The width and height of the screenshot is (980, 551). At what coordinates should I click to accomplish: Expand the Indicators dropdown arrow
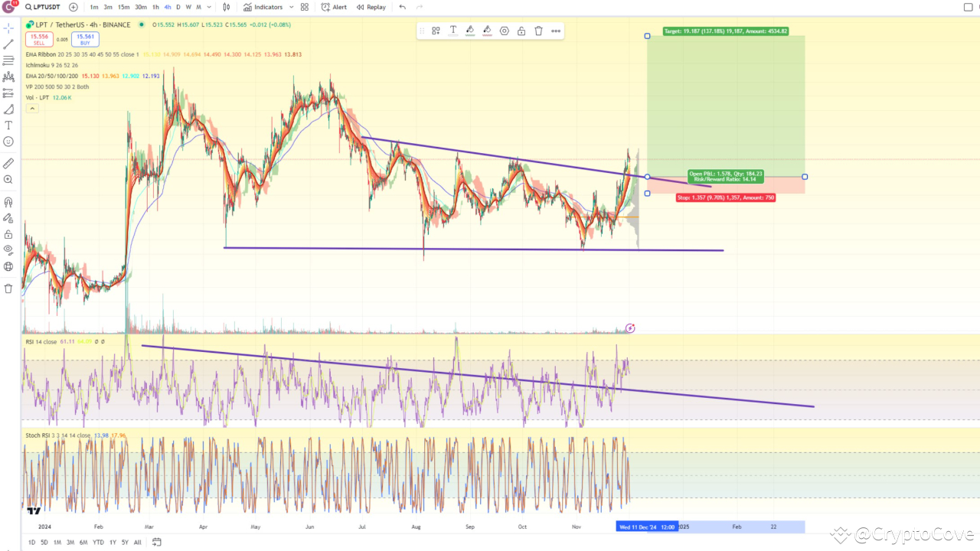point(291,7)
